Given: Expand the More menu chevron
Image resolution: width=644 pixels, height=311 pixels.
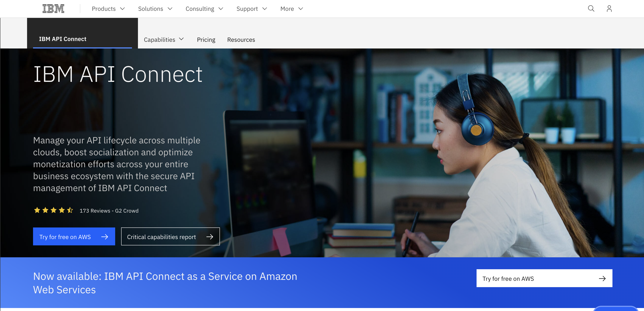Looking at the screenshot, I should (301, 9).
